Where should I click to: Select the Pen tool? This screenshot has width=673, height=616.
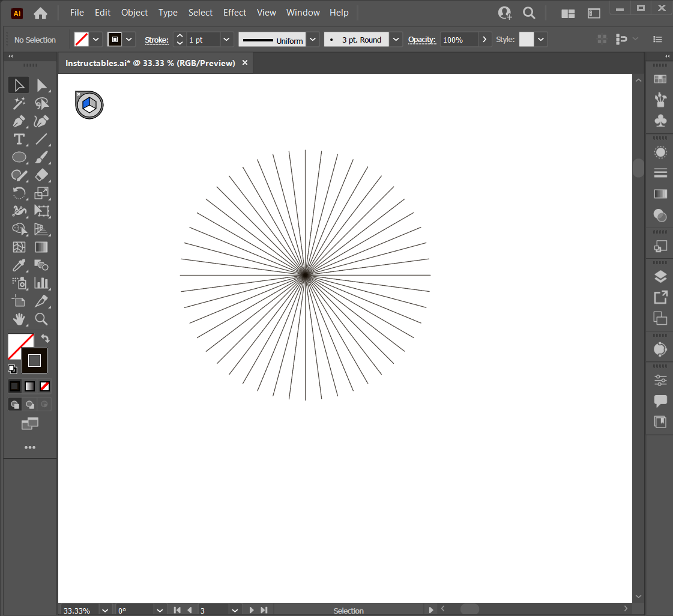19,122
